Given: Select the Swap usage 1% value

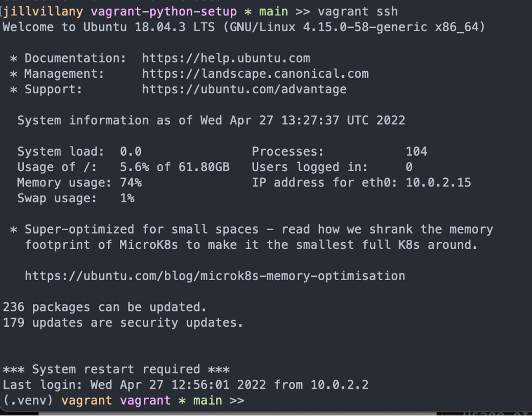Looking at the screenshot, I should click(x=127, y=198).
